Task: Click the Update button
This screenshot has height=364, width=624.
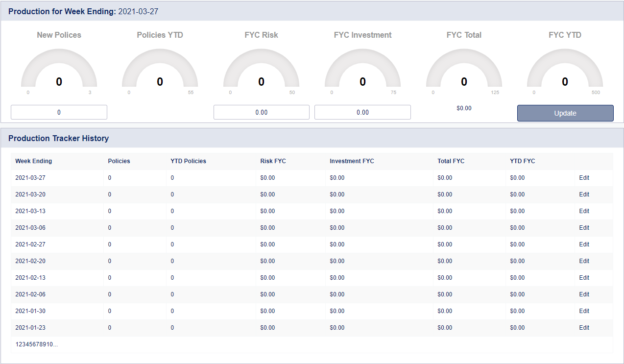Action: pos(565,113)
